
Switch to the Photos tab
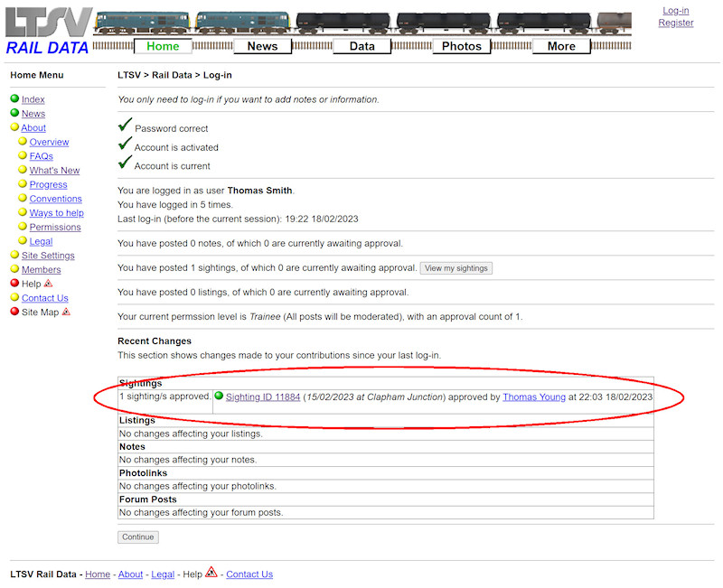[461, 46]
